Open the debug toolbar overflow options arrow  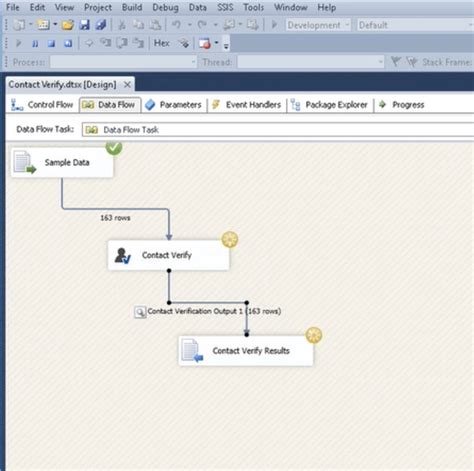pos(226,46)
